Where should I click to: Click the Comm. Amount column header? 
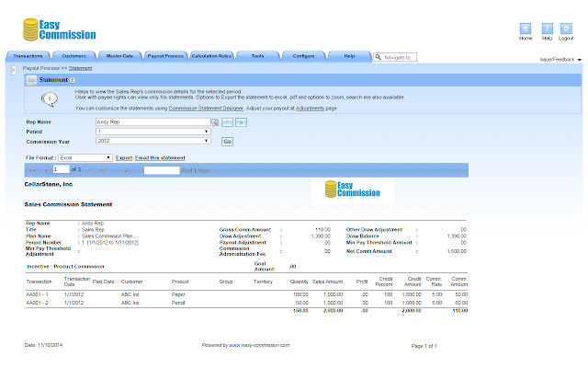click(459, 282)
